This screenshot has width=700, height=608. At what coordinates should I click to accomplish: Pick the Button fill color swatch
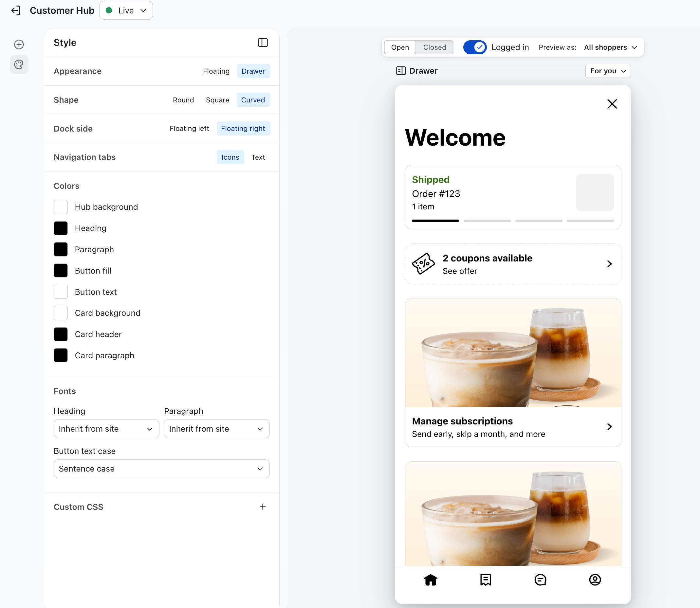point(61,271)
